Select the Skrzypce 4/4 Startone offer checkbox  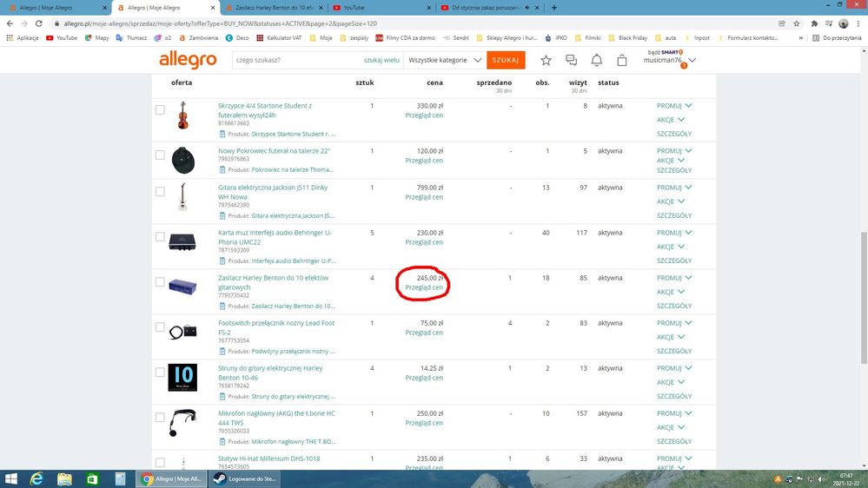[160, 110]
